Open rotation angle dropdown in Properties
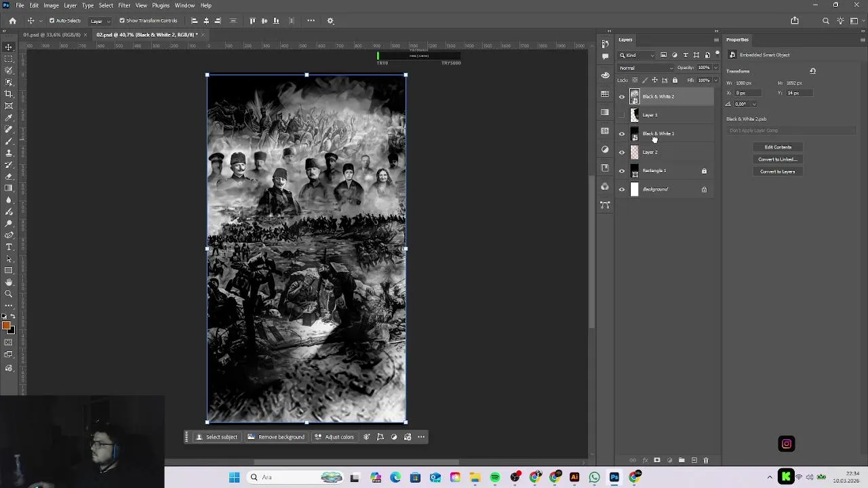Viewport: 868px width, 488px height. coord(753,104)
